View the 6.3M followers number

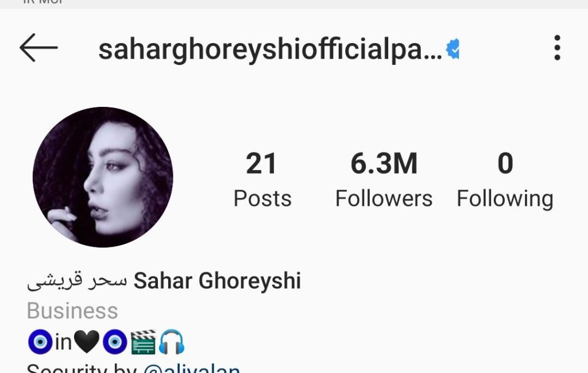tap(384, 164)
